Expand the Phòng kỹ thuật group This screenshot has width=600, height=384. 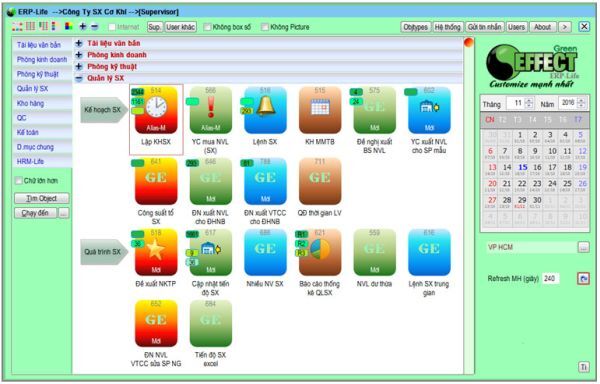(x=79, y=67)
